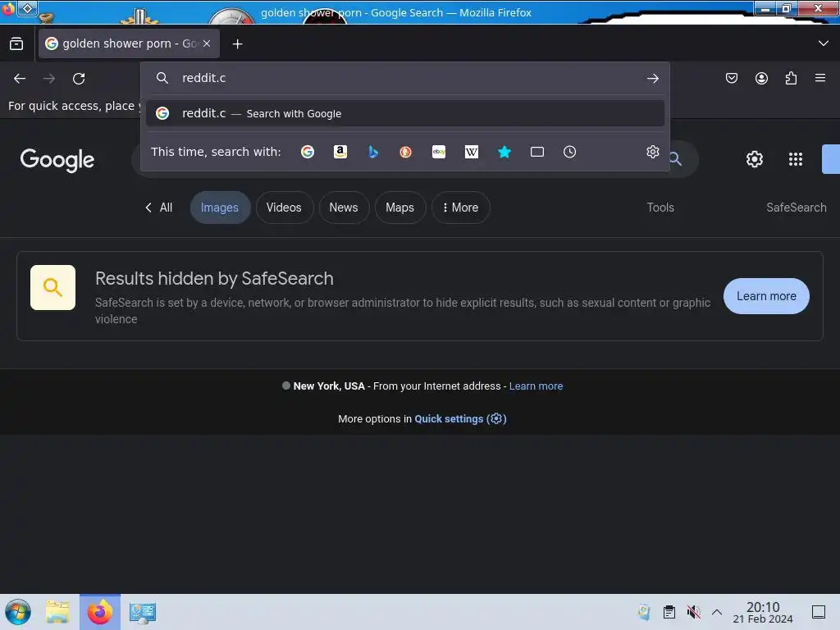
Task: Search this time with Amazon
Action: point(340,152)
